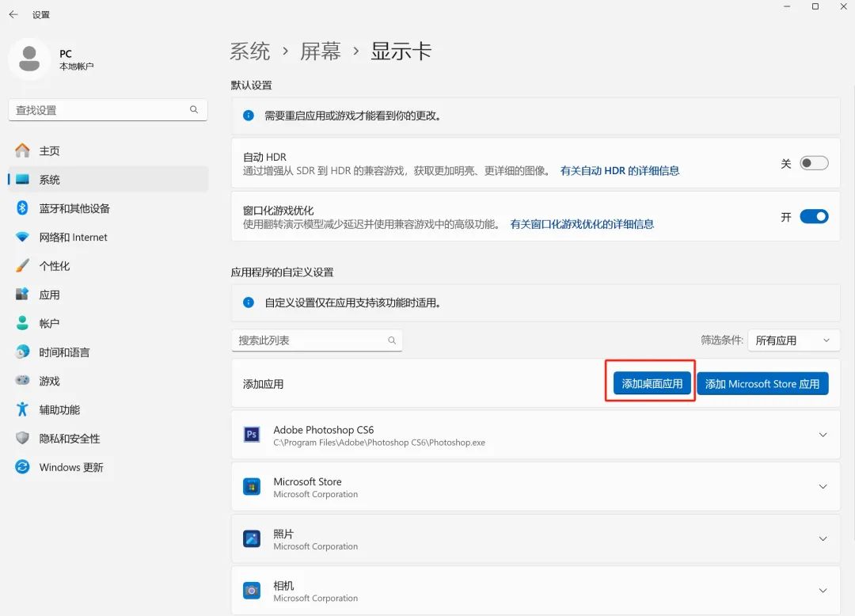This screenshot has height=616, width=855.
Task: Open the PC account avatar
Action: (29, 59)
